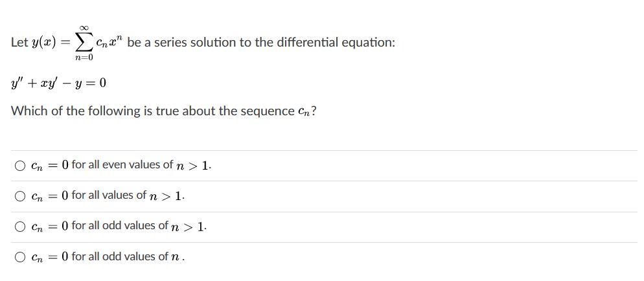Click the 'n=0' lower limit under the sigma
Image resolution: width=644 pixels, height=281 pixels.
tap(84, 58)
